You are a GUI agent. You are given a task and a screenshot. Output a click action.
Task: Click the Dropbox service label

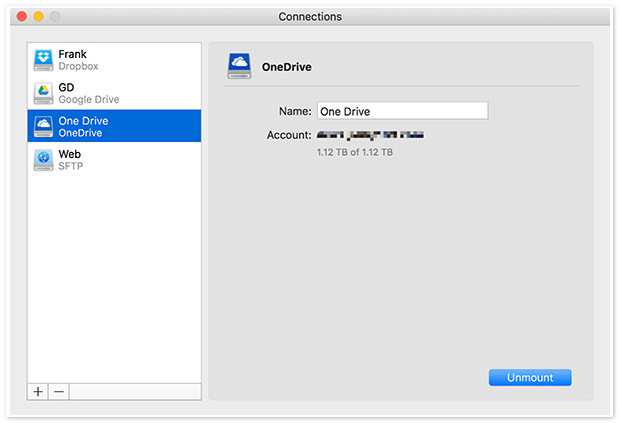pyautogui.click(x=78, y=66)
